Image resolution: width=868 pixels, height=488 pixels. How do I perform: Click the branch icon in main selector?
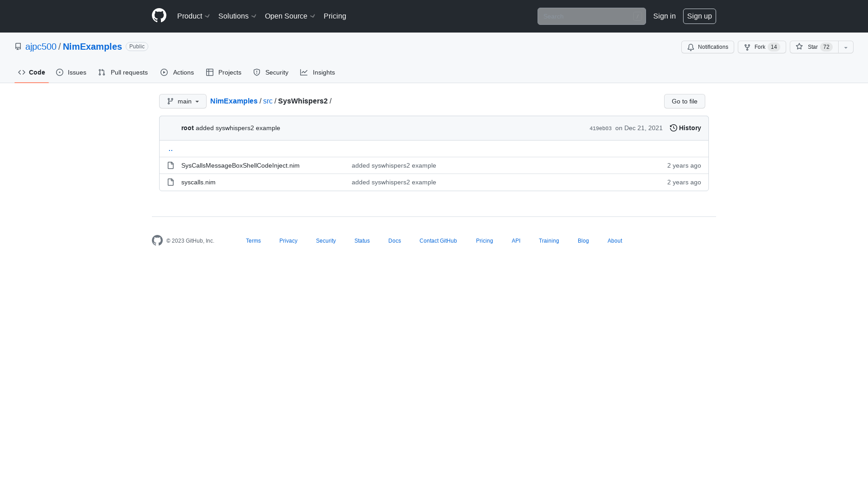click(x=170, y=101)
